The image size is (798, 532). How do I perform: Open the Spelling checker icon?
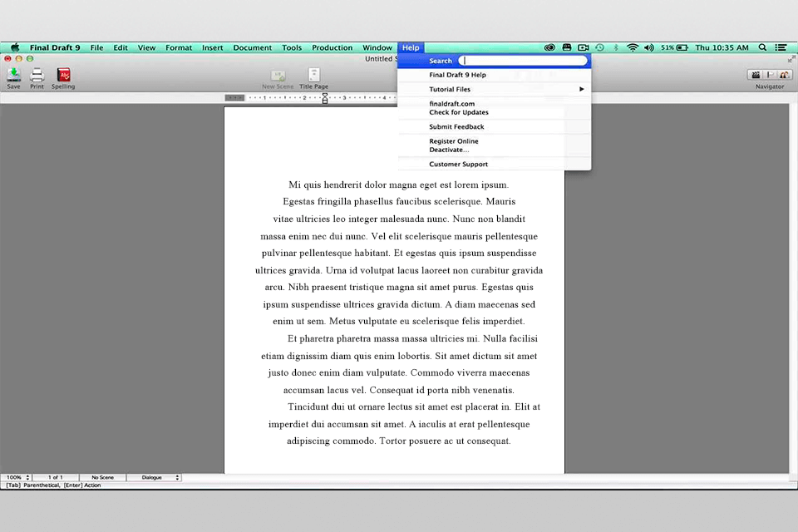[x=64, y=76]
